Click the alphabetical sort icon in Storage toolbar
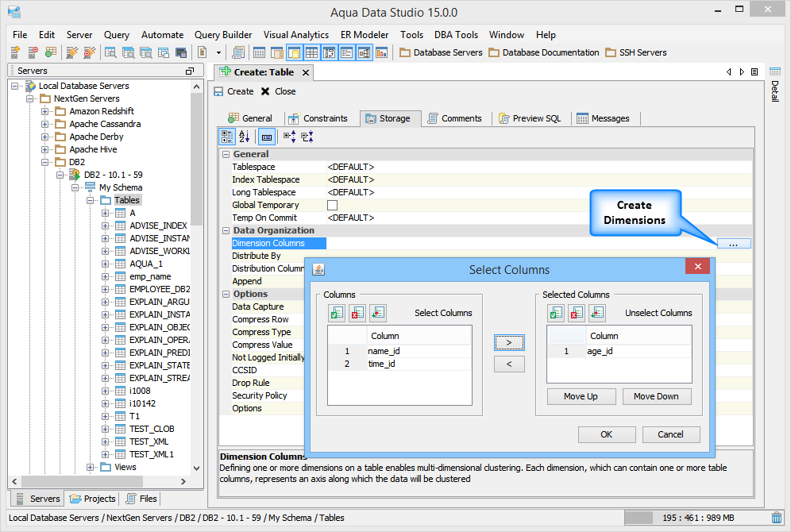This screenshot has height=532, width=791. [245, 137]
